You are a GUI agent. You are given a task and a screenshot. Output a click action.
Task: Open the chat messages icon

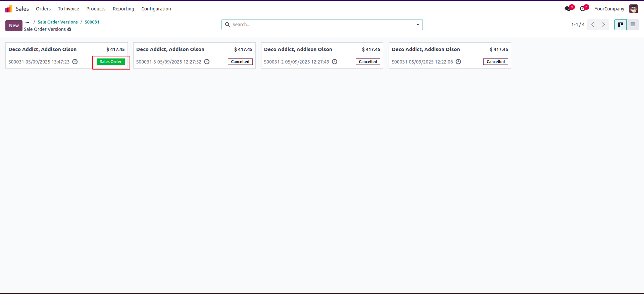tap(568, 9)
